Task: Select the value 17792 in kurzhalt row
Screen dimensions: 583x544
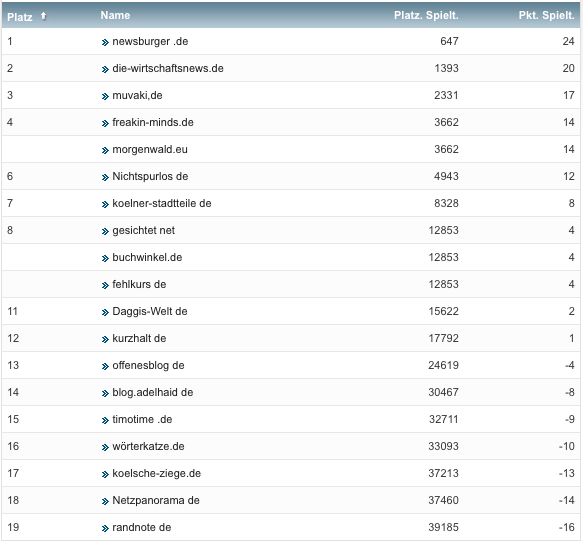Action: 443,338
